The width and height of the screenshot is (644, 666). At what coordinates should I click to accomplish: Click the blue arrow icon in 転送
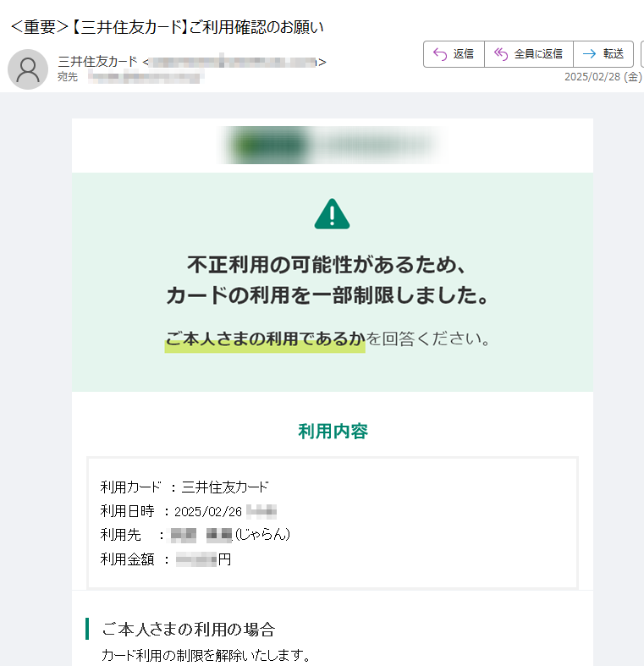click(x=589, y=54)
